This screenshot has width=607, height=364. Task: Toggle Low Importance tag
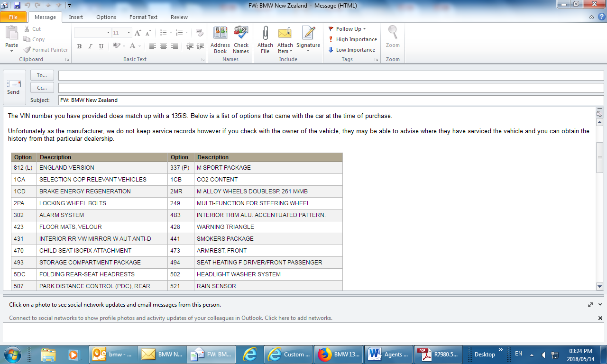351,50
